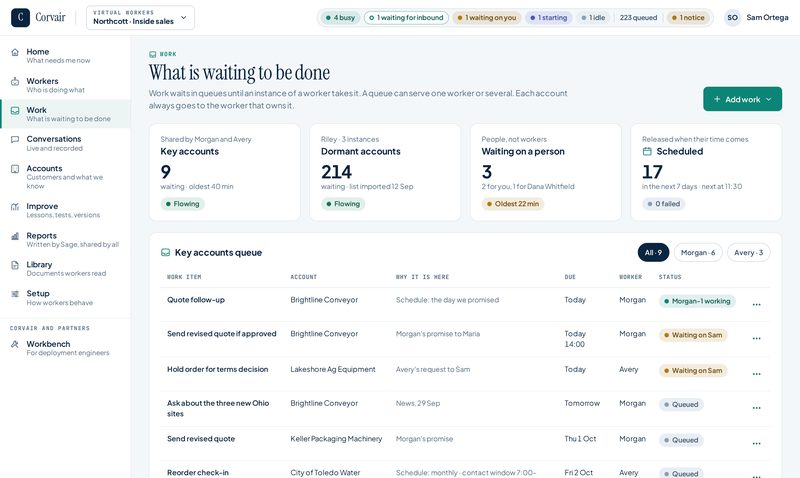Screen dimensions: 800x478
Task: Go to Conversations in sidebar
Action: (x=65, y=143)
